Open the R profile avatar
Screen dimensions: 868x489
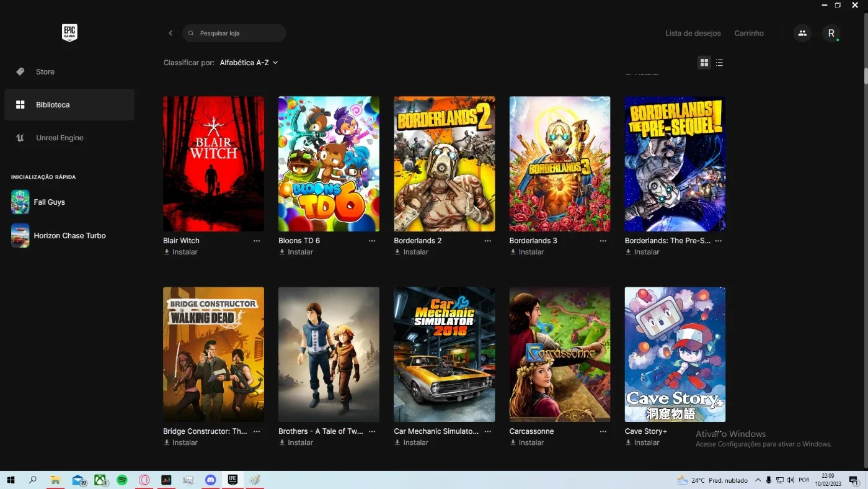pos(831,33)
